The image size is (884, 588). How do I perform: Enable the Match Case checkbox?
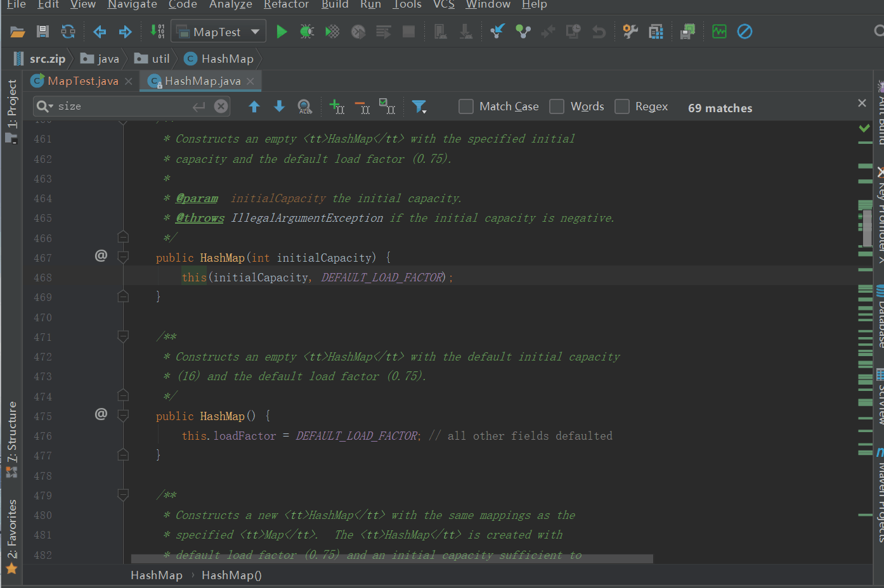pos(466,106)
